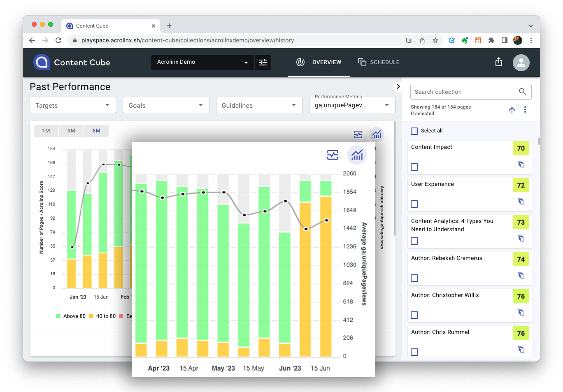Duplicate the Content Impact page via copy icon
This screenshot has width=563, height=392.
[521, 164]
